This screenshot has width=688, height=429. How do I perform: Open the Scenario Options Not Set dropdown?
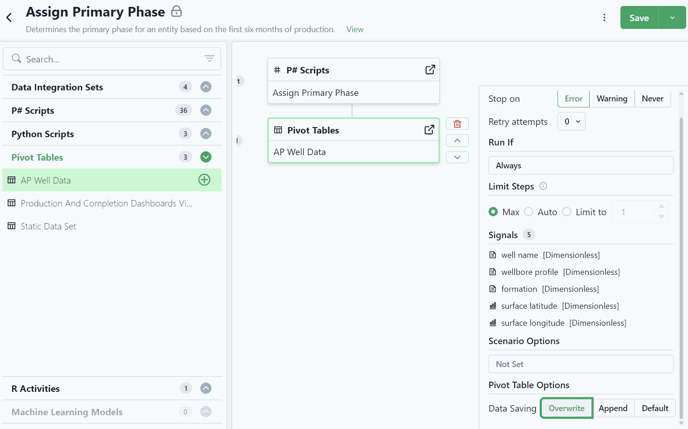point(580,364)
